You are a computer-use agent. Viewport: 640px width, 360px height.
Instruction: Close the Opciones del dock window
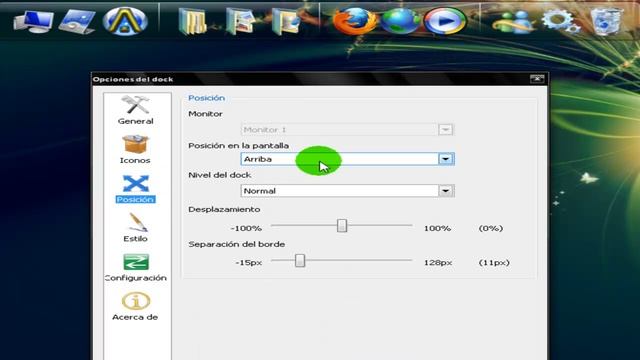pos(537,78)
